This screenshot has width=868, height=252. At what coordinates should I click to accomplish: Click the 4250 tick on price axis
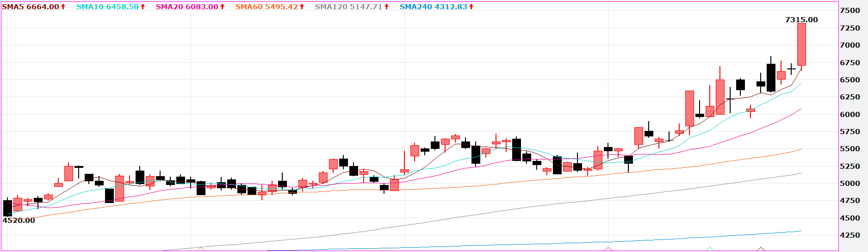tap(850, 235)
